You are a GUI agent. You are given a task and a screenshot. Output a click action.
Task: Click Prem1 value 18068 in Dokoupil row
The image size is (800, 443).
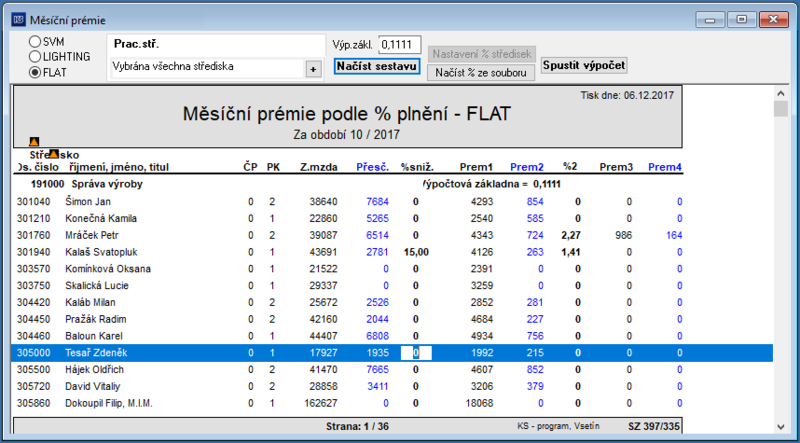point(479,403)
